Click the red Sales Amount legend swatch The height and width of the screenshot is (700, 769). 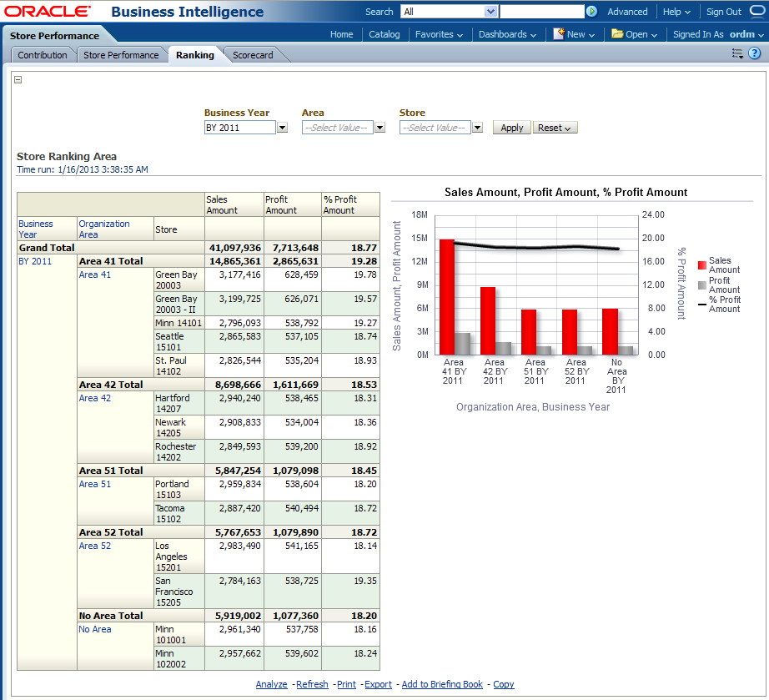pyautogui.click(x=702, y=264)
